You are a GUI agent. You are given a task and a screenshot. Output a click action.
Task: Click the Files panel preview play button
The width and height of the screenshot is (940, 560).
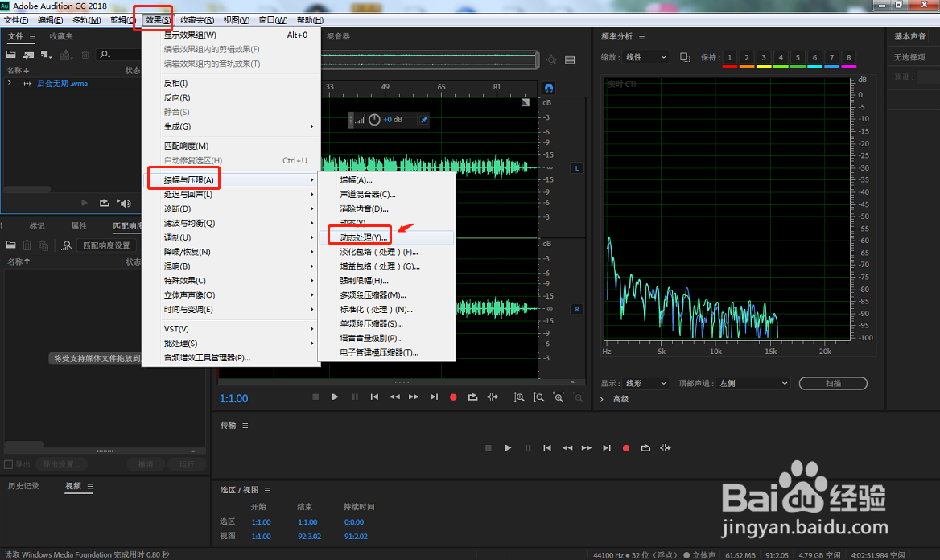(85, 204)
